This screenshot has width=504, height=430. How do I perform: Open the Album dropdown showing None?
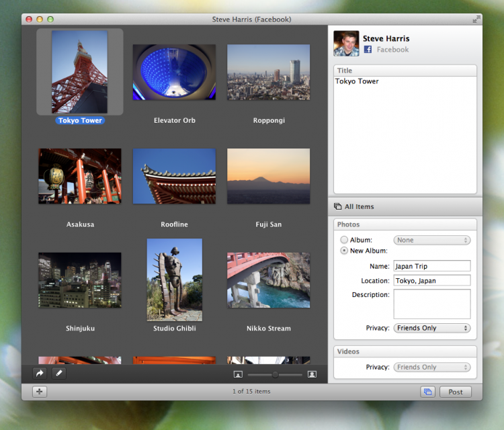pos(432,240)
